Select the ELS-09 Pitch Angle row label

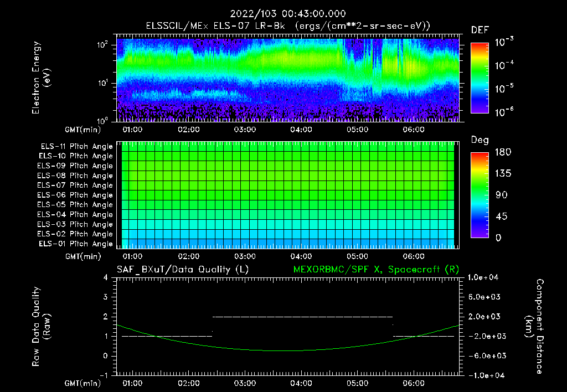pos(75,166)
